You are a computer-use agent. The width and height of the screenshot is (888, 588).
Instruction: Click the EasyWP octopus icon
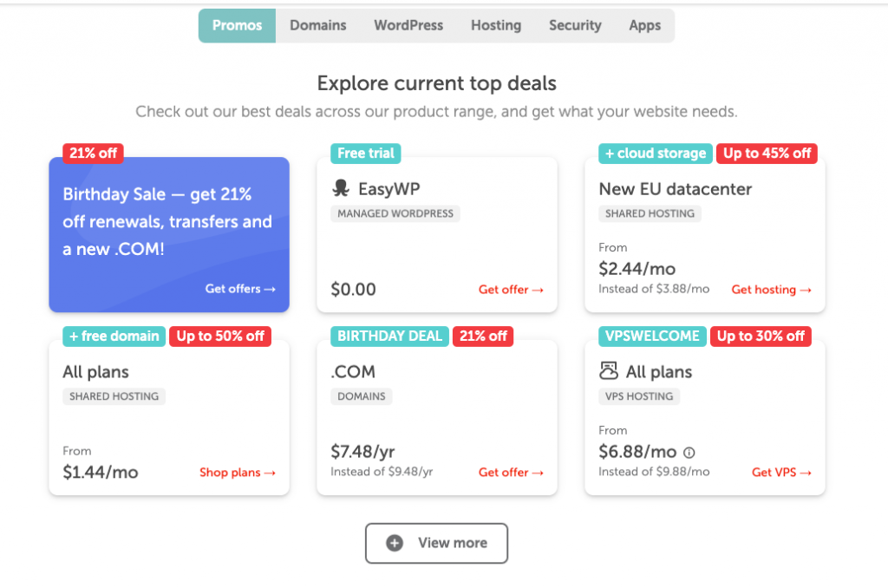(341, 188)
